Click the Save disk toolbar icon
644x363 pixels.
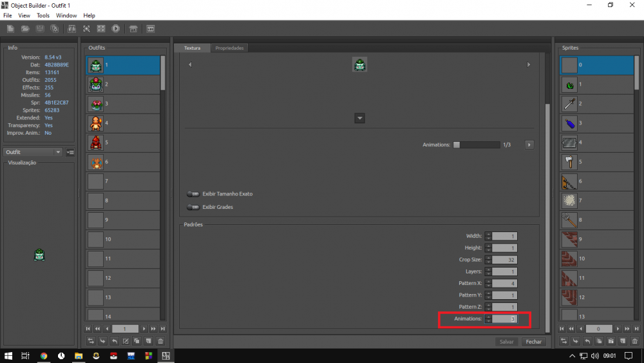[40, 29]
